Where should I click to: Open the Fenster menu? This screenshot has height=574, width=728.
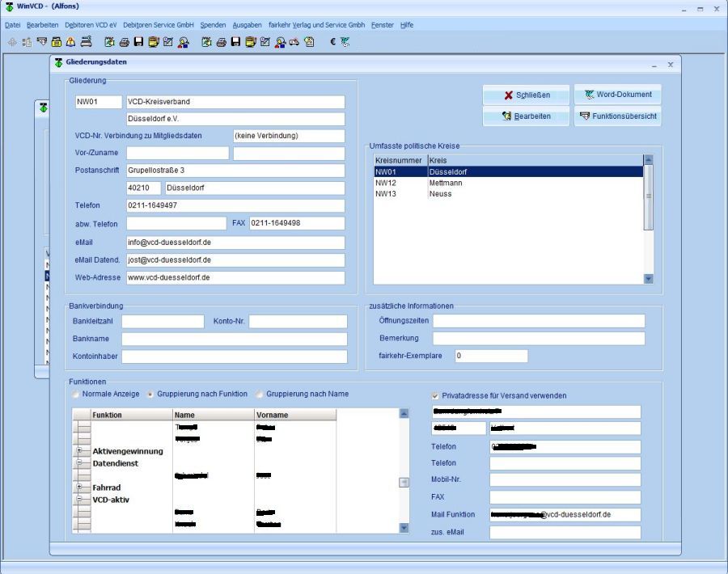coord(383,25)
